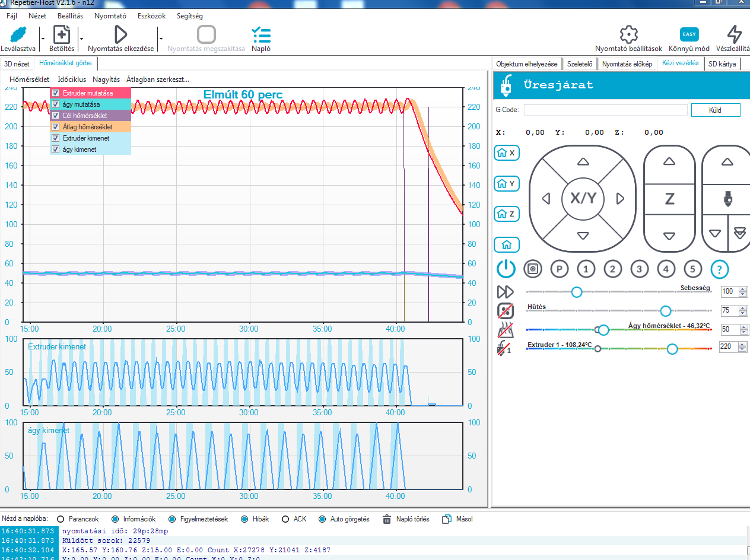The height and width of the screenshot is (560, 750).
Task: Toggle the Átlag hőmérséklet checkbox
Action: 55,127
